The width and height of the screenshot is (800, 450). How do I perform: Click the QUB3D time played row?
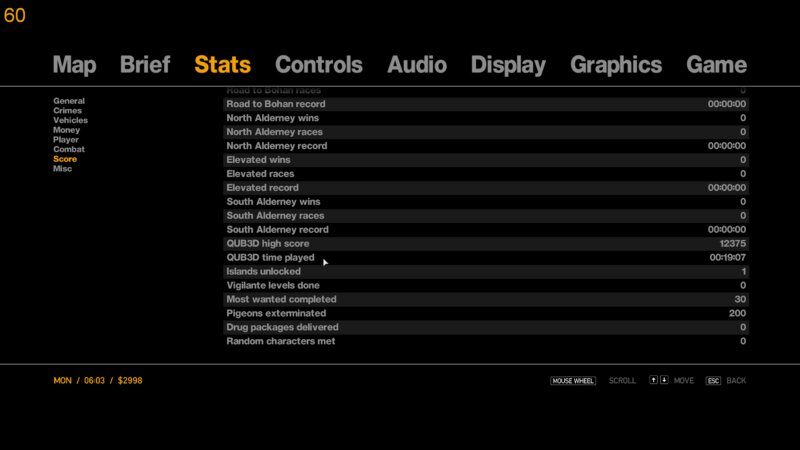click(486, 258)
